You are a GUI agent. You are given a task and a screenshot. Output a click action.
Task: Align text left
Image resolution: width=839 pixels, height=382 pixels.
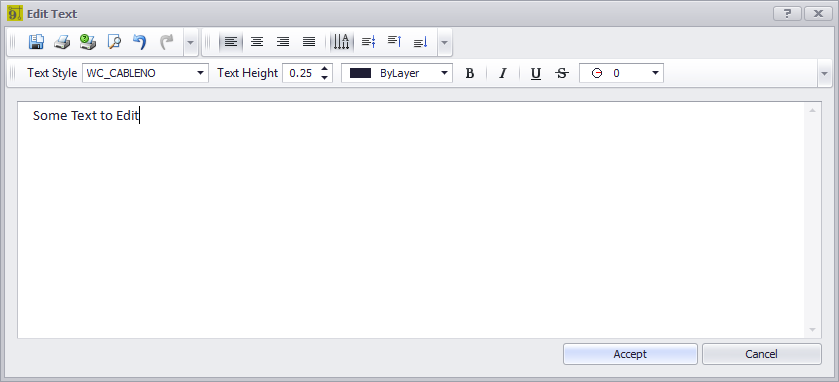[x=231, y=42]
